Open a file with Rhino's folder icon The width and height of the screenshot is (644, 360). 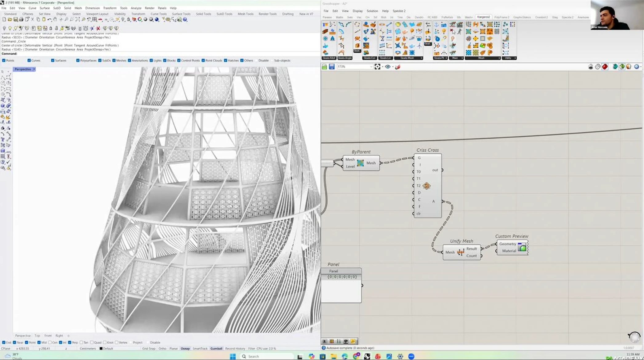[10, 19]
